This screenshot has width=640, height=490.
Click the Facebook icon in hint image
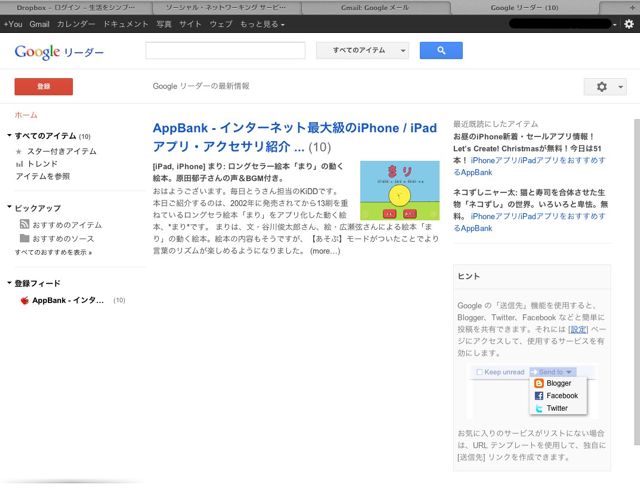coord(539,396)
